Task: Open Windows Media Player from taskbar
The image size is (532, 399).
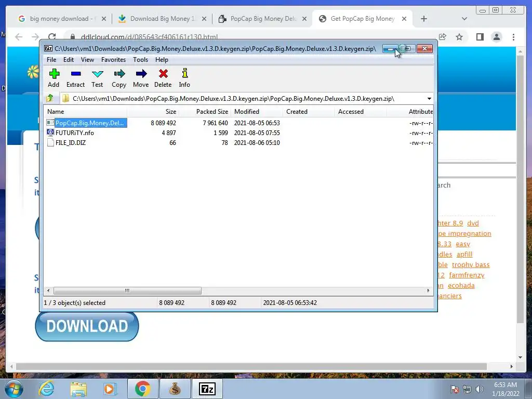Action: coord(110,389)
